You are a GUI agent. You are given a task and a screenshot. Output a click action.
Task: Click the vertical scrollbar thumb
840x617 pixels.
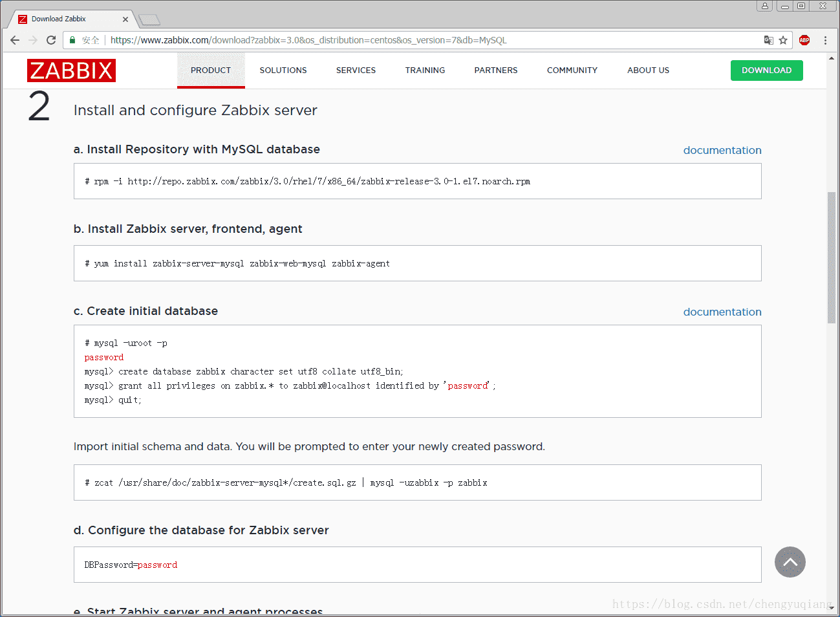click(832, 257)
